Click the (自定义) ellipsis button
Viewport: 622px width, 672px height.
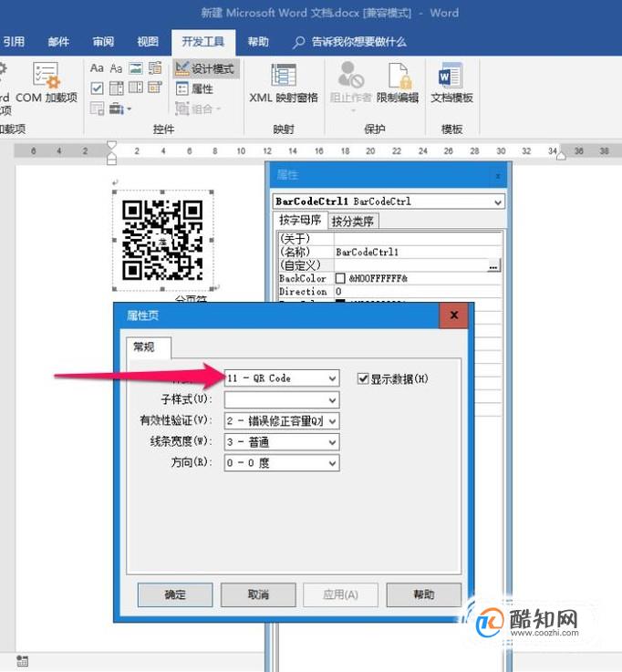(x=493, y=265)
